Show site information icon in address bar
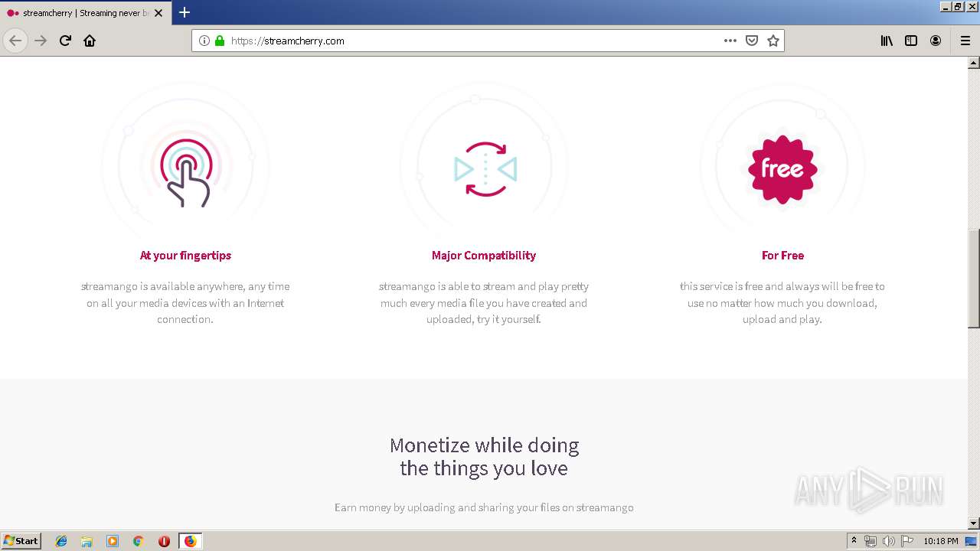980x551 pixels. pos(204,41)
